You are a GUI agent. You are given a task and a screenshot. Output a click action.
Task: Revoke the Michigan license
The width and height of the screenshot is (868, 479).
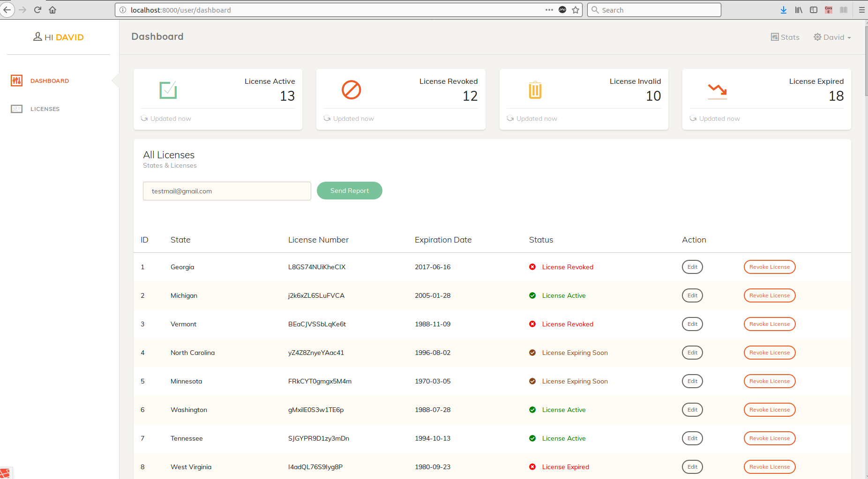click(x=770, y=295)
